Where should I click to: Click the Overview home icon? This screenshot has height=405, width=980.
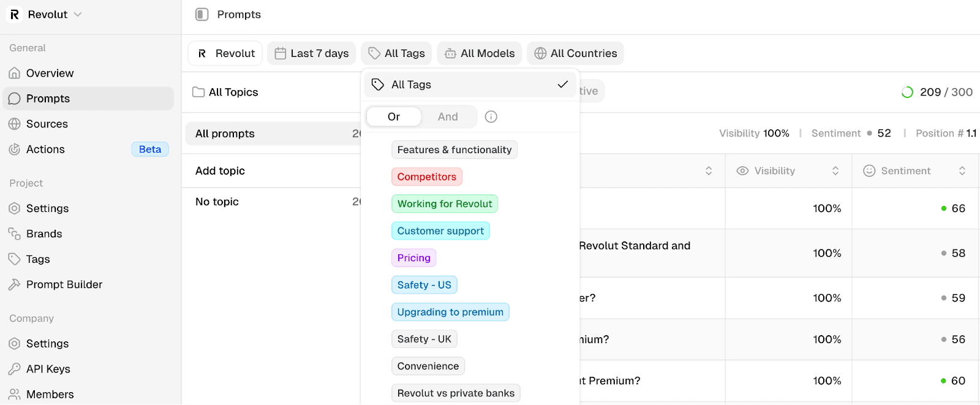[15, 73]
